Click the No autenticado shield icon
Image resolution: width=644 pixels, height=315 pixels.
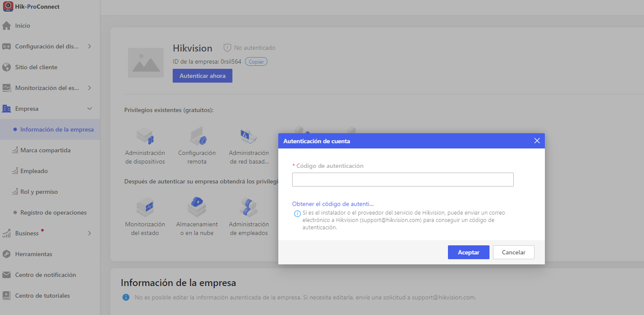[x=227, y=48]
